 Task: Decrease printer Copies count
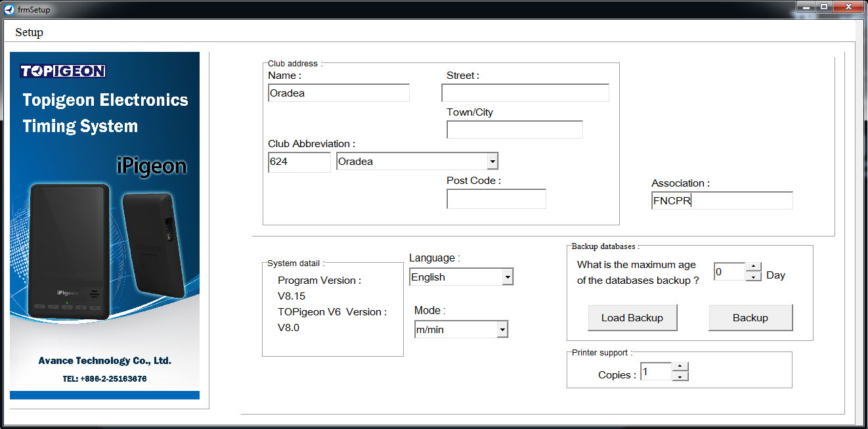coord(680,376)
